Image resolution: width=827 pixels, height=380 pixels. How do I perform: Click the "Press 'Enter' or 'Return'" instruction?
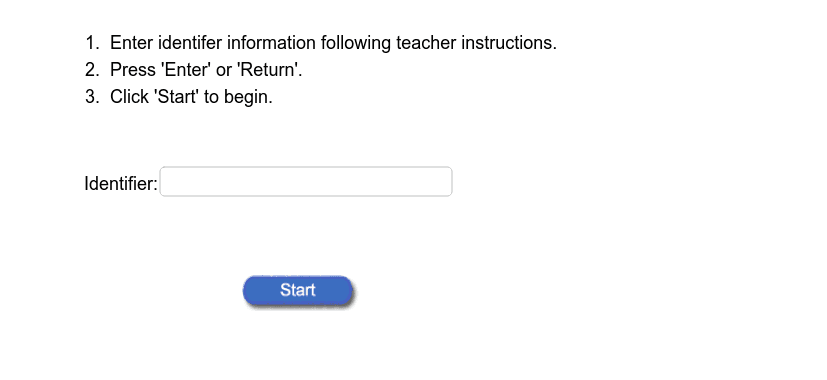pos(206,70)
